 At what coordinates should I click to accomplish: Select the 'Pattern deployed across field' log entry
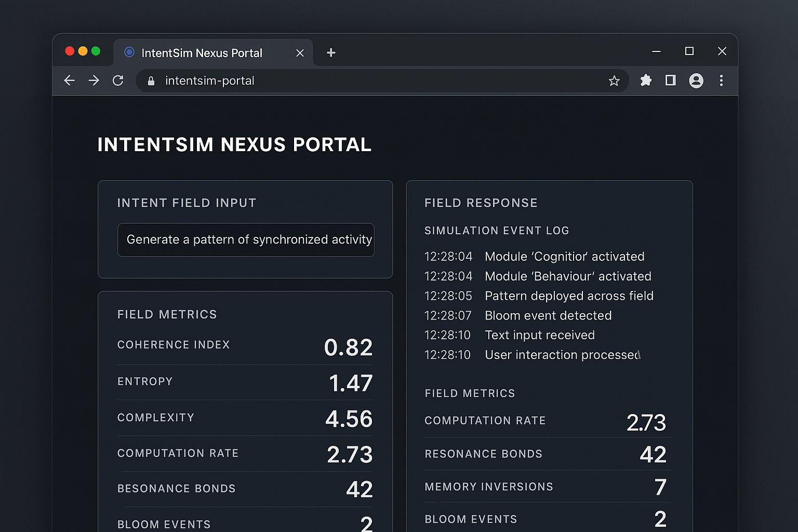(x=569, y=296)
